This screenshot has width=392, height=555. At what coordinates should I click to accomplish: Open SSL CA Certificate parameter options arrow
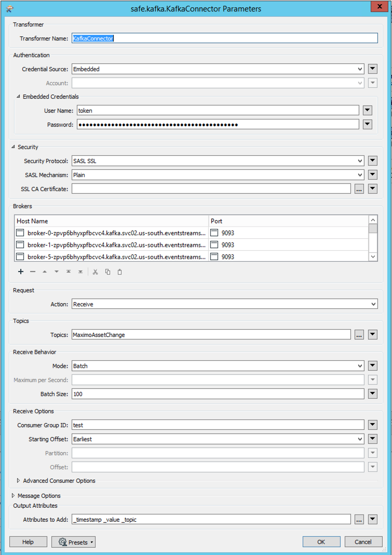click(x=372, y=189)
